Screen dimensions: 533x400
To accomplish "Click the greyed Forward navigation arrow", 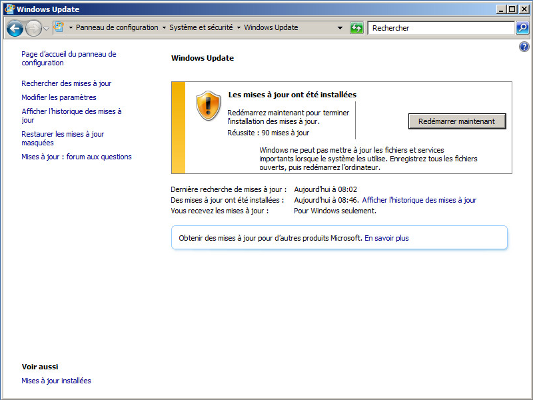I will tap(33, 28).
